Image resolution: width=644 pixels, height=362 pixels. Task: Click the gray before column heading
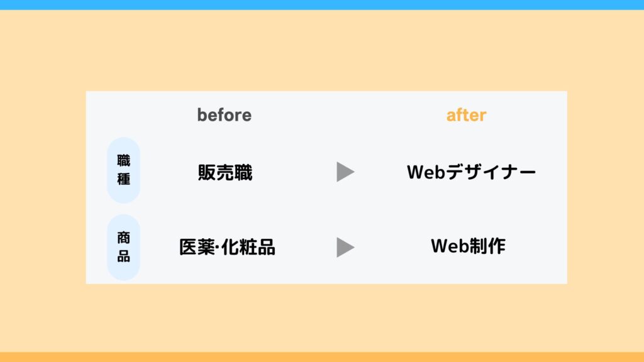[x=225, y=115]
